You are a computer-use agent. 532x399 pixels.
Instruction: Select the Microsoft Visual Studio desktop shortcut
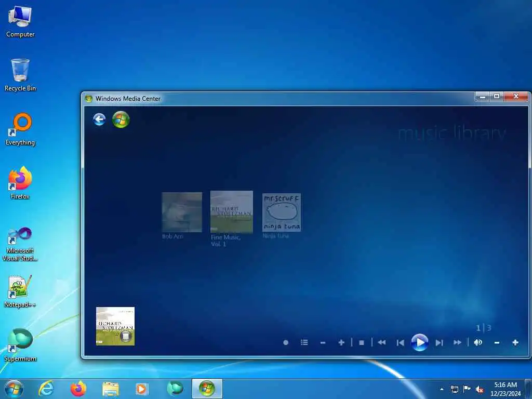click(x=20, y=244)
